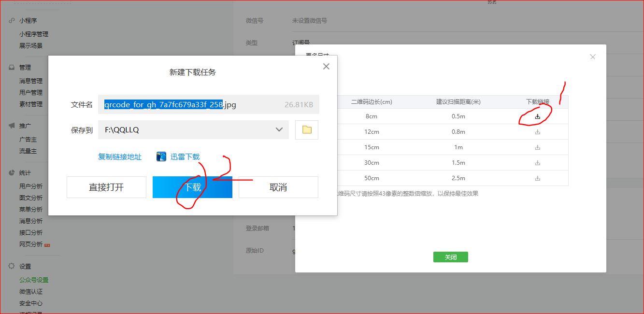Close the 新建下载任务 dialog with the X
The image size is (644, 314).
(326, 66)
